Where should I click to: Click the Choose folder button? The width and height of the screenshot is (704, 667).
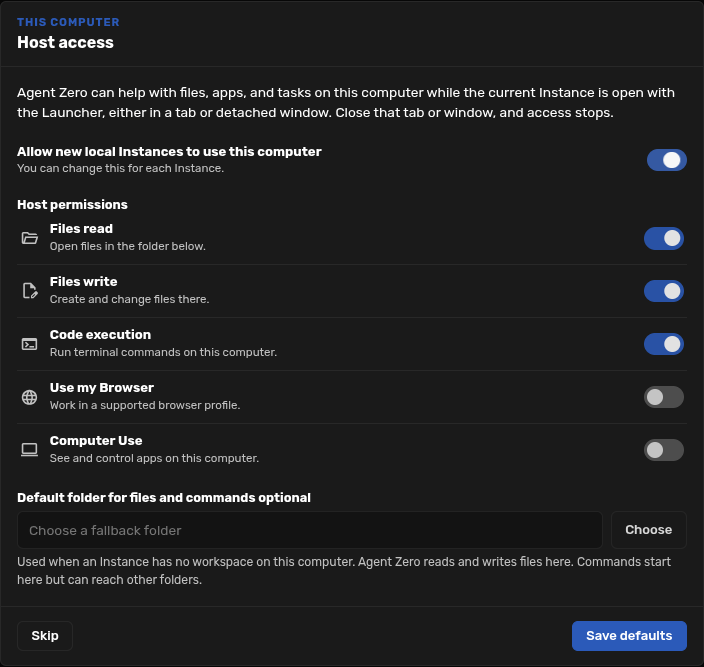648,530
